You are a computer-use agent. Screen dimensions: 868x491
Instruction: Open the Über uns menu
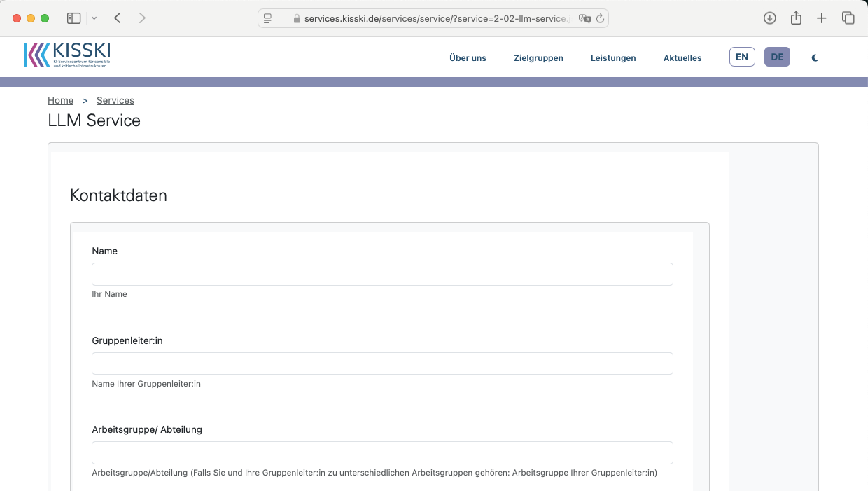(x=468, y=58)
